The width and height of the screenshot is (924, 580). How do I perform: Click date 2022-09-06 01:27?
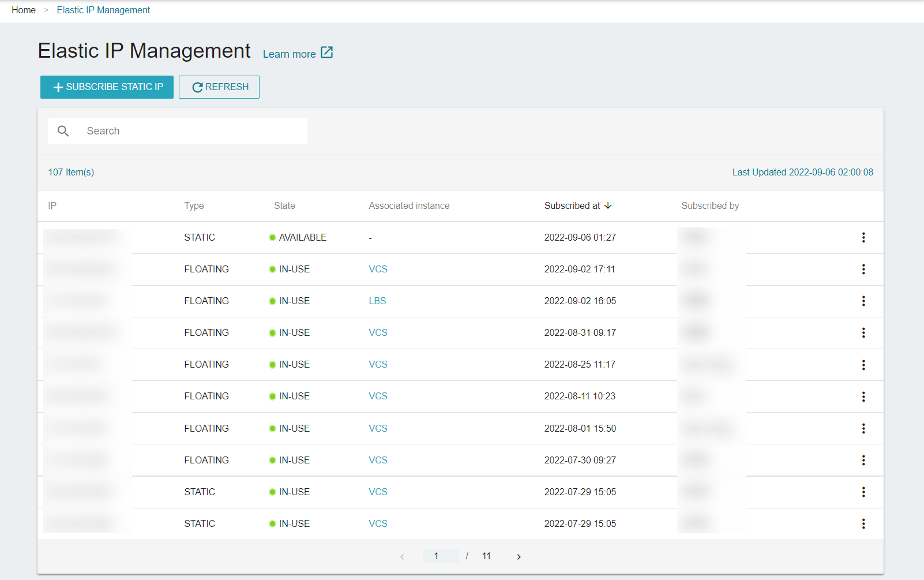tap(580, 238)
